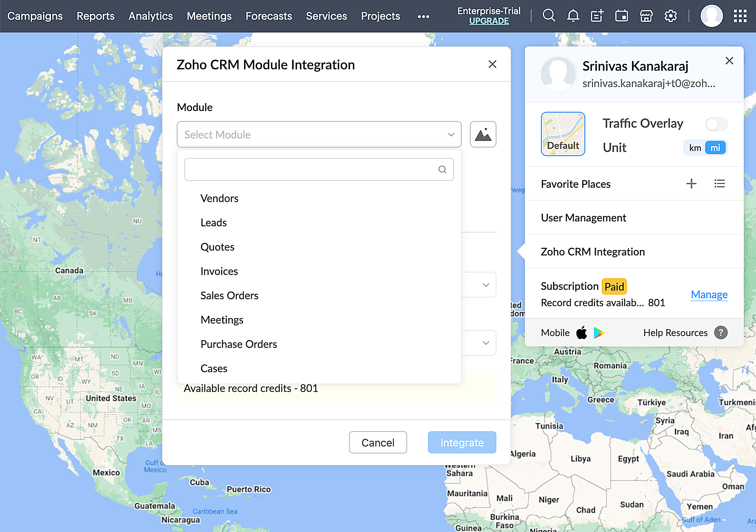Expand the Select Module dropdown
This screenshot has height=532, width=756.
(x=319, y=135)
